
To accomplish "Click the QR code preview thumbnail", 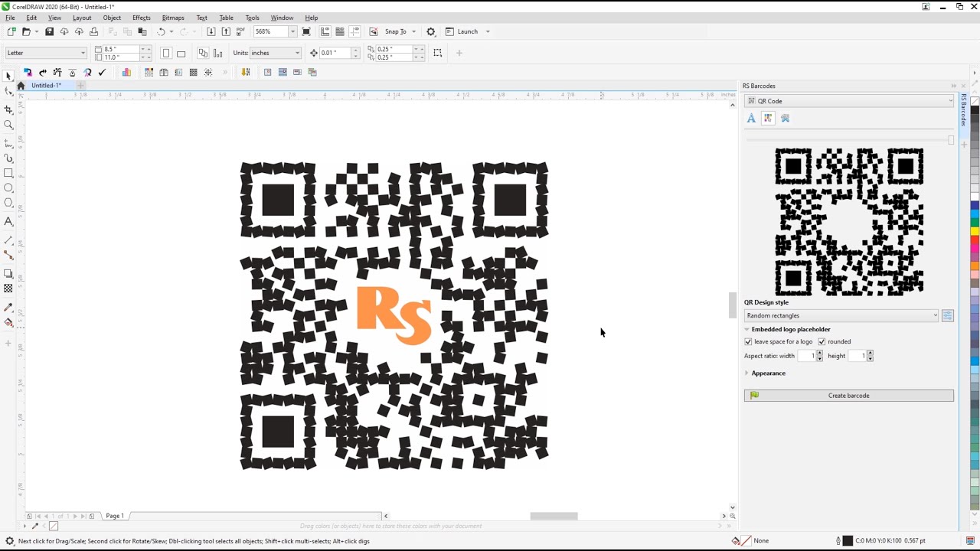I will [849, 222].
